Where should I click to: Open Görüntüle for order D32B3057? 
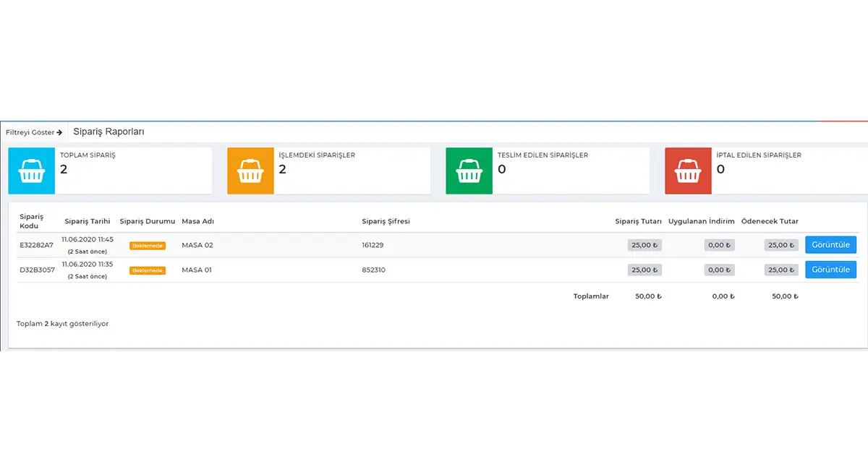coord(830,270)
